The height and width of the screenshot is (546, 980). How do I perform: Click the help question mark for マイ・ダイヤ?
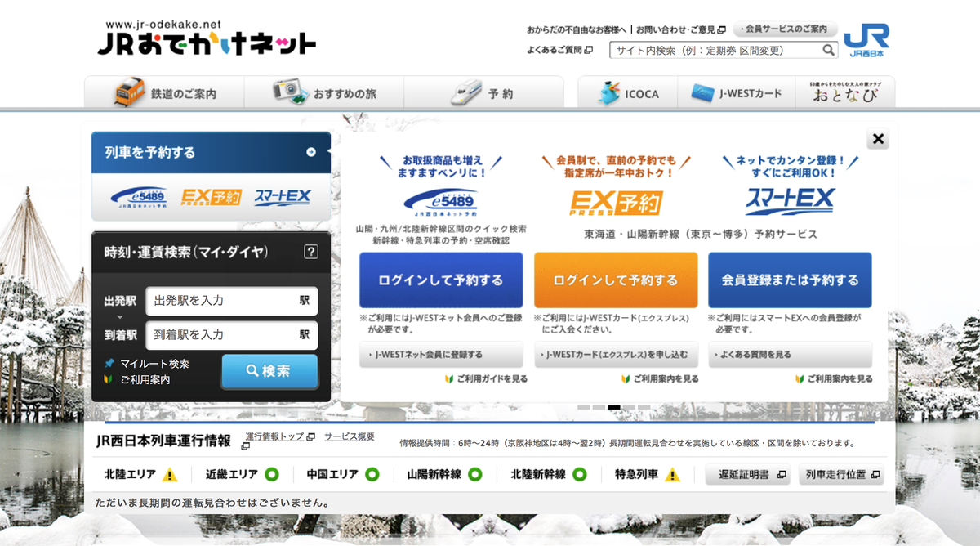[x=310, y=252]
